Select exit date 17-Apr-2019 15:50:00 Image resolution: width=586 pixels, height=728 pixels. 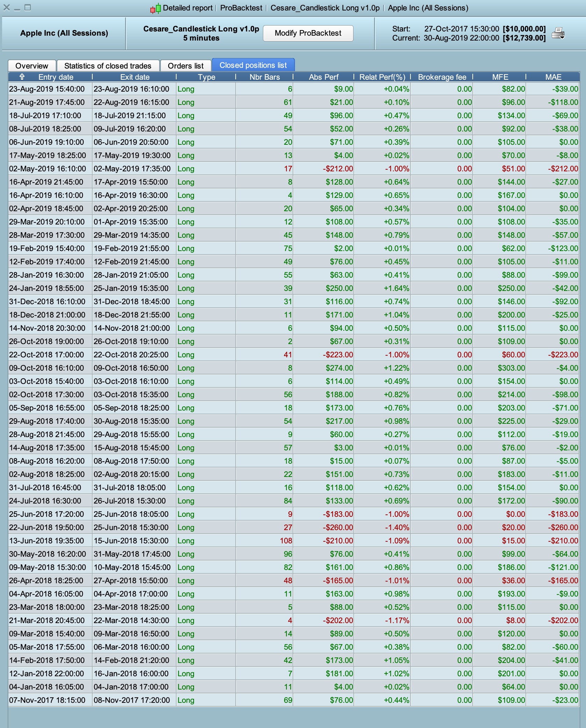click(131, 182)
